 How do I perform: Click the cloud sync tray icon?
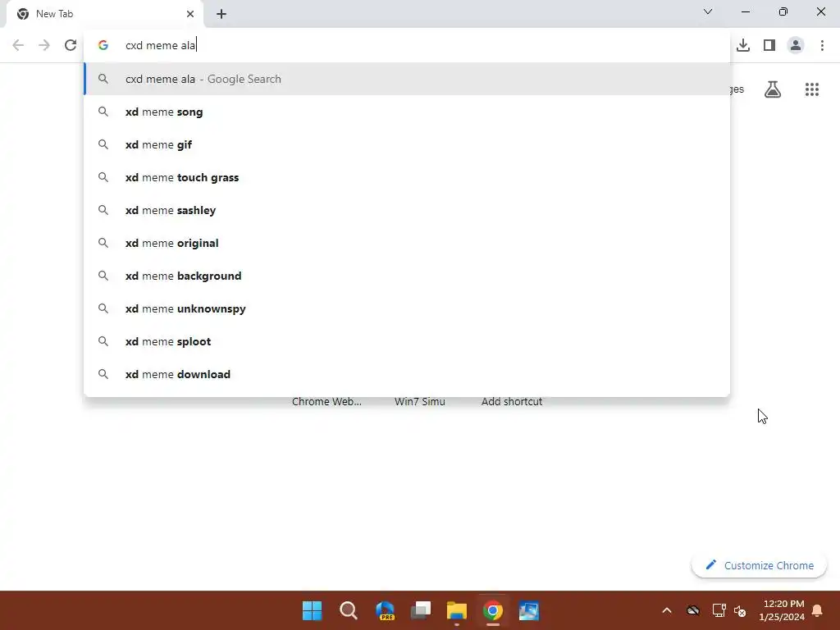692,610
